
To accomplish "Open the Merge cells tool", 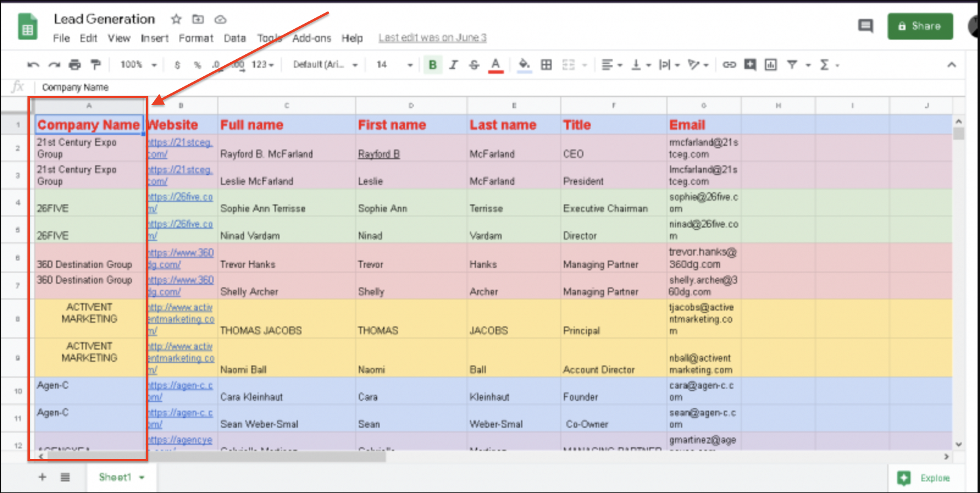I will (569, 65).
